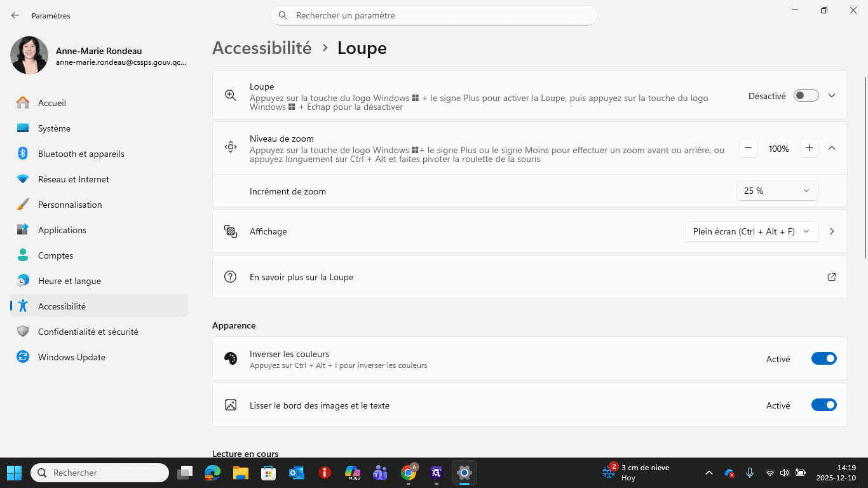
Task: Increase zoom level with plus button
Action: pyautogui.click(x=809, y=148)
